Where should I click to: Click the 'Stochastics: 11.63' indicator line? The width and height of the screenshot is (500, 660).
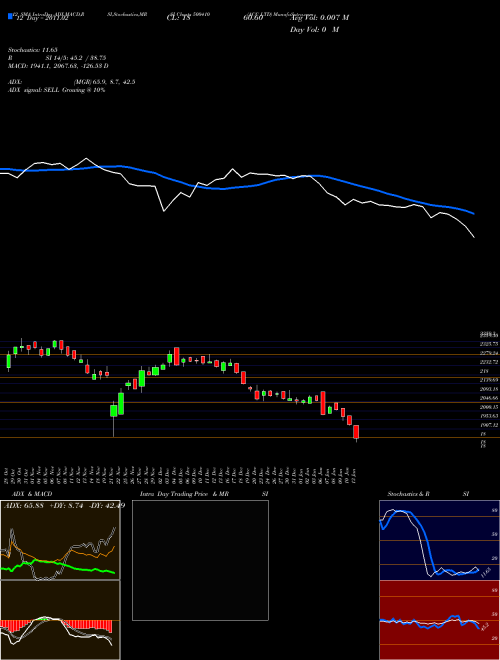tap(32, 50)
